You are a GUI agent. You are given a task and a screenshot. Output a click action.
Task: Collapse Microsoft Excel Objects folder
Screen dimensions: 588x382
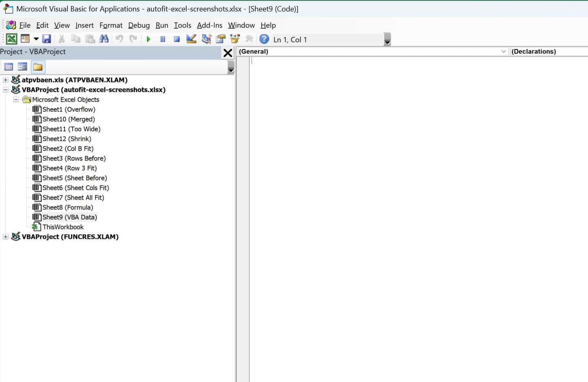pos(16,100)
